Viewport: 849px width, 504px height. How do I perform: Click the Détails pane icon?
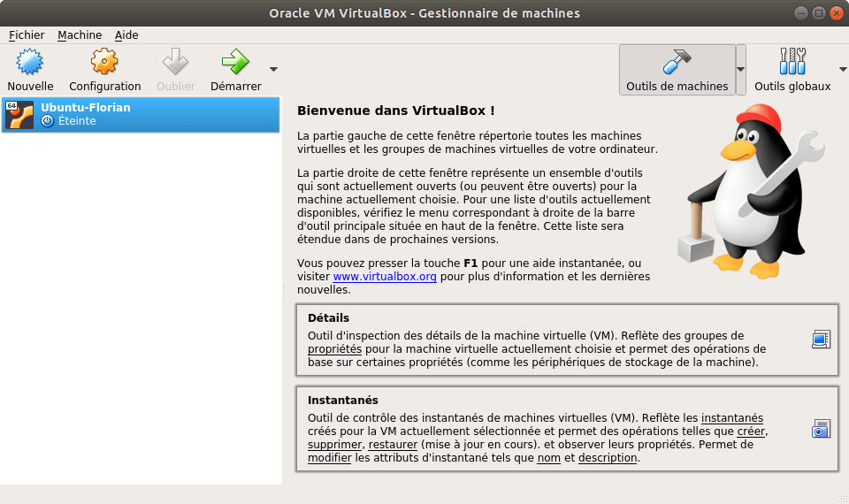pyautogui.click(x=821, y=339)
